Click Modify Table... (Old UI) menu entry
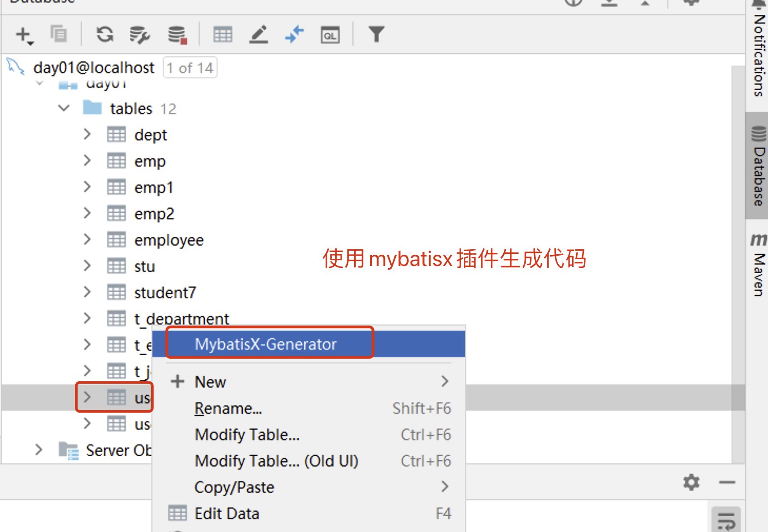This screenshot has width=768, height=532. [x=276, y=461]
